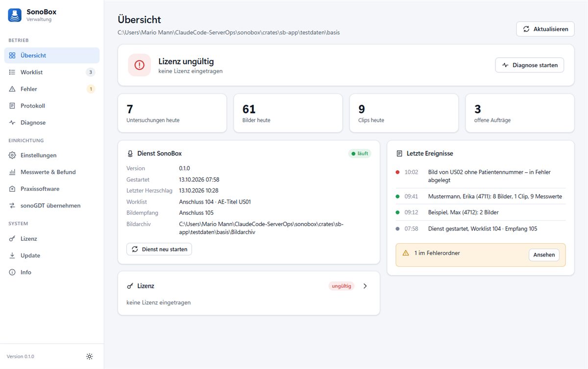Image resolution: width=588 pixels, height=369 pixels.
Task: Toggle the light/dark theme sun icon
Action: click(x=89, y=356)
